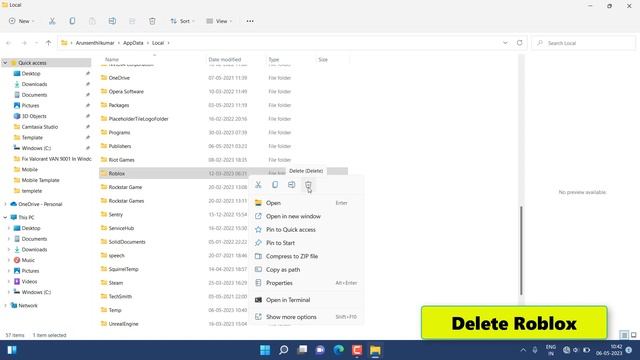The height and width of the screenshot is (360, 640).
Task: Open the New item dropdown
Action: click(22, 21)
